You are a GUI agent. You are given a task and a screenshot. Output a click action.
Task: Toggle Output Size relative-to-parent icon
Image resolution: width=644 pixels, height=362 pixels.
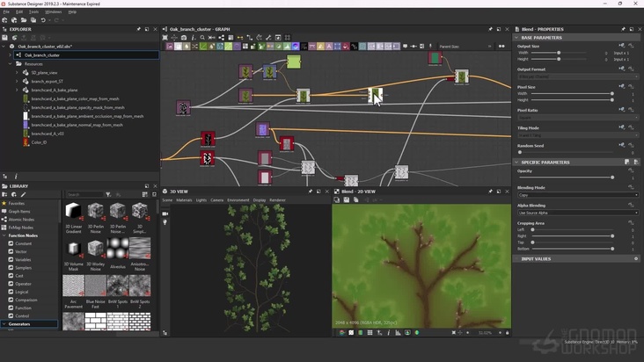tap(622, 46)
